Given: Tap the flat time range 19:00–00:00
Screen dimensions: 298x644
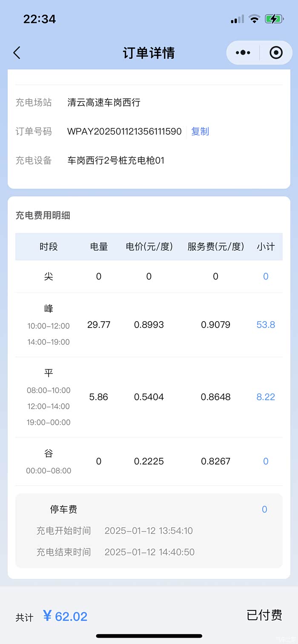Looking at the screenshot, I should click(x=49, y=422).
